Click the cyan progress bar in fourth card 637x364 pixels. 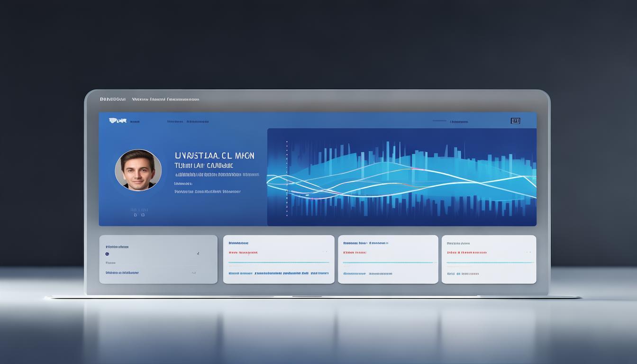490,263
